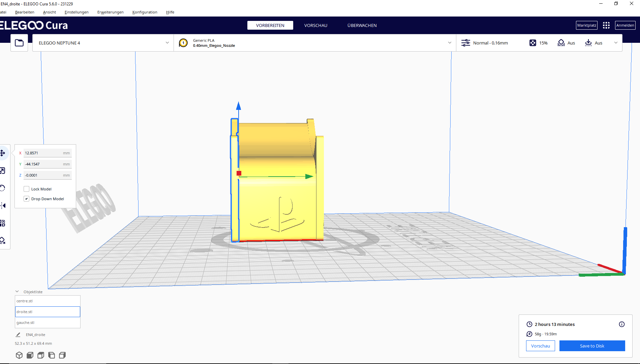Select the Scale tool in sidebar
Image resolution: width=640 pixels, height=364 pixels.
[2, 171]
